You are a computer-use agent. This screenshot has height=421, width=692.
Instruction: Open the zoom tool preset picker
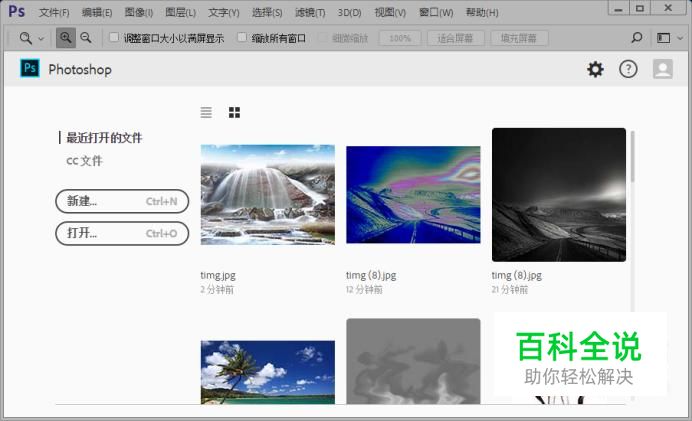(x=32, y=38)
